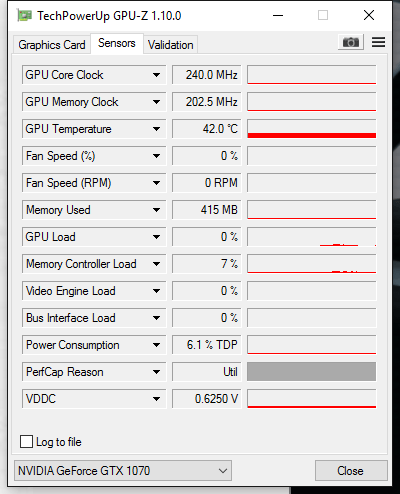This screenshot has height=494, width=400.
Task: Expand the Fan Speed (RPM) dropdown
Action: (x=156, y=183)
